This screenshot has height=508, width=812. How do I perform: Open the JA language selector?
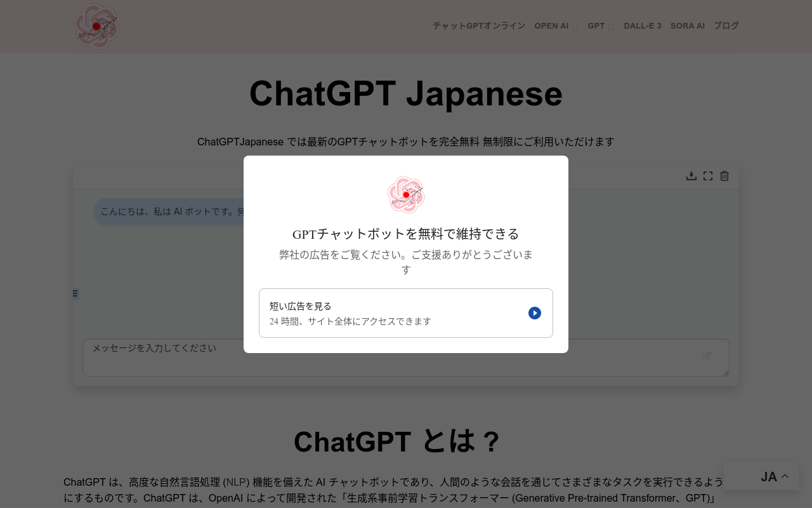point(762,476)
